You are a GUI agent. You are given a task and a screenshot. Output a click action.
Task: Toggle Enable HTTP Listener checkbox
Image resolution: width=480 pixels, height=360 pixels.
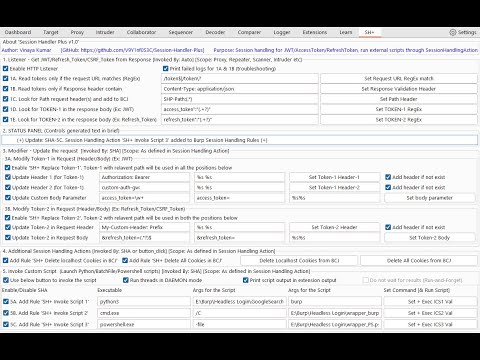5,69
